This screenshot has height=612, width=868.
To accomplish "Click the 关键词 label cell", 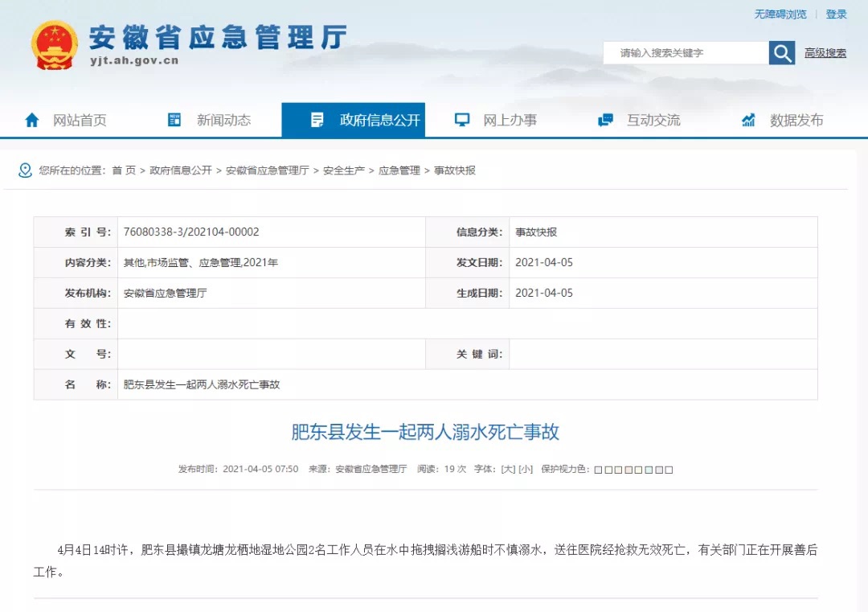I will pyautogui.click(x=468, y=354).
